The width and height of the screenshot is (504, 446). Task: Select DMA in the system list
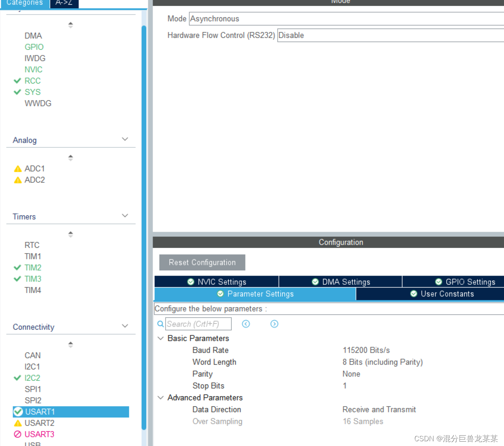click(33, 36)
